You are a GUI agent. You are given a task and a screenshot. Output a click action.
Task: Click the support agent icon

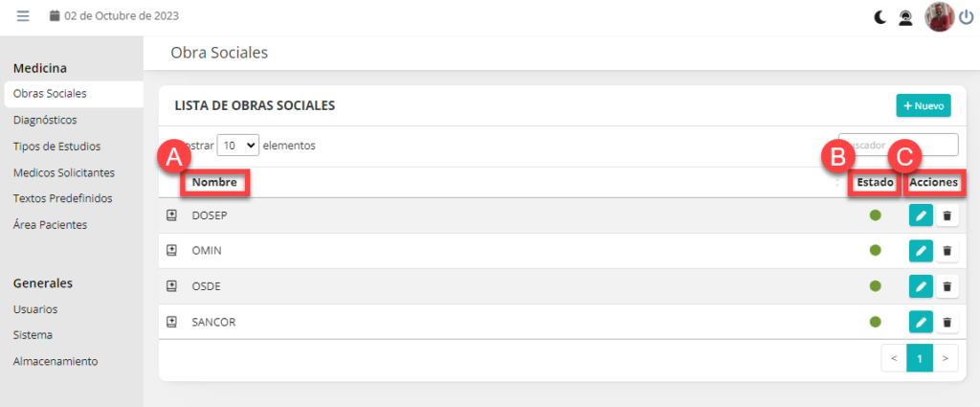[905, 16]
